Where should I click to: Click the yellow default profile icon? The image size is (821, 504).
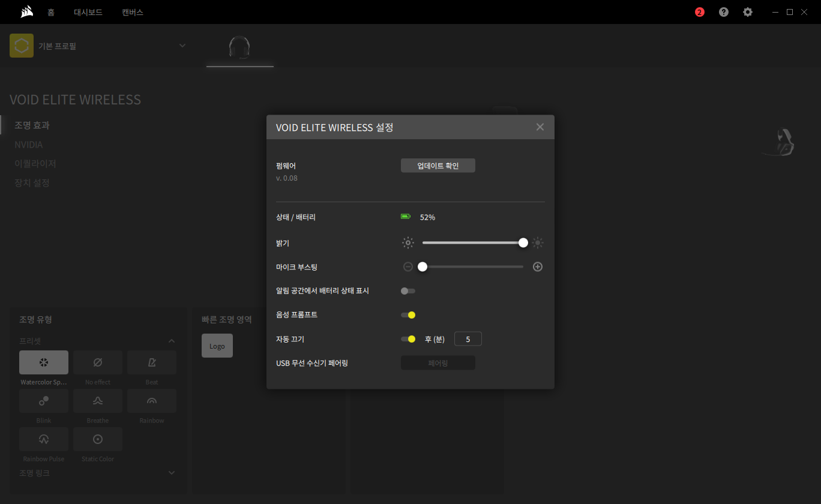pyautogui.click(x=22, y=46)
